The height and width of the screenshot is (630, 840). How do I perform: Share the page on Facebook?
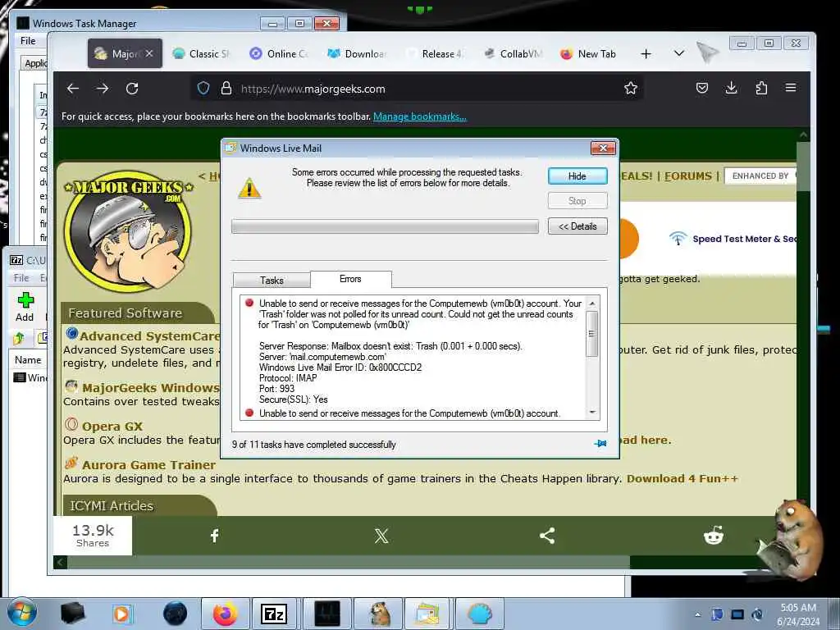point(214,536)
